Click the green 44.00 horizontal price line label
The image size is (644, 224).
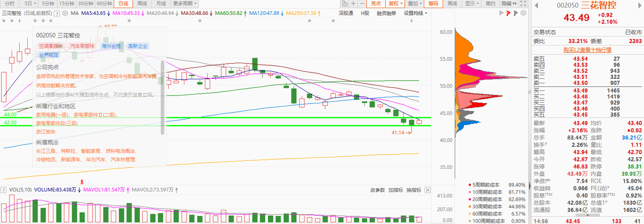[10, 115]
